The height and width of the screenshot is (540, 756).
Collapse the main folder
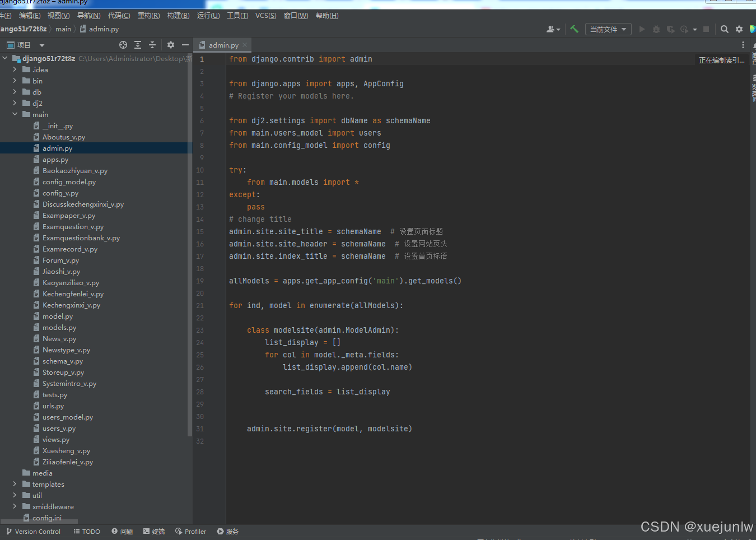pyautogui.click(x=15, y=114)
